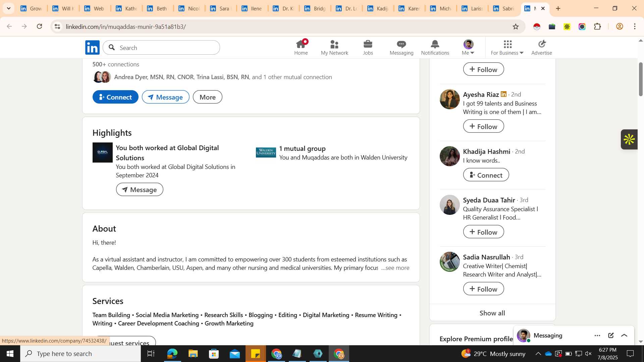Expand the Messaging panel chevron
Screen dimensions: 644x362
[x=624, y=336]
